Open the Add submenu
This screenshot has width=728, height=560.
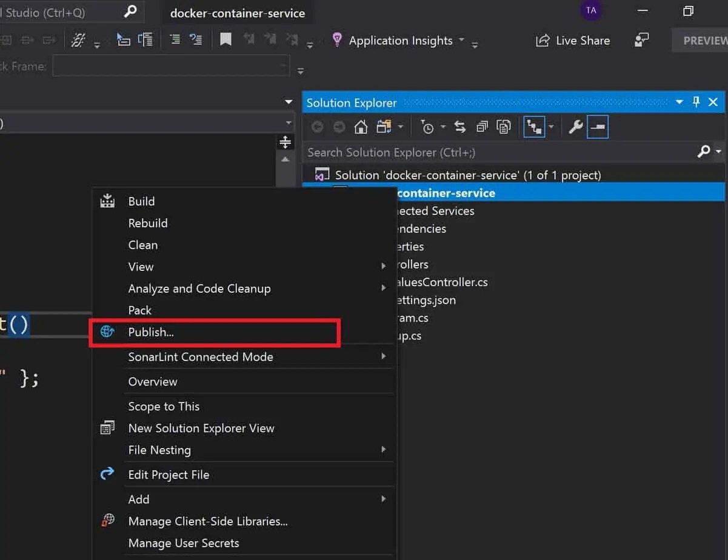tap(243, 500)
